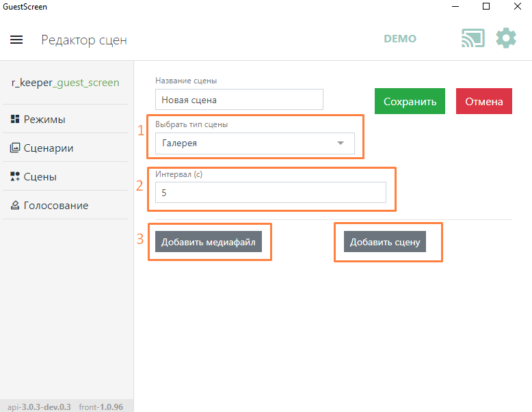Click the screen cast icon
The height and width of the screenshot is (412, 532).
(x=473, y=38)
